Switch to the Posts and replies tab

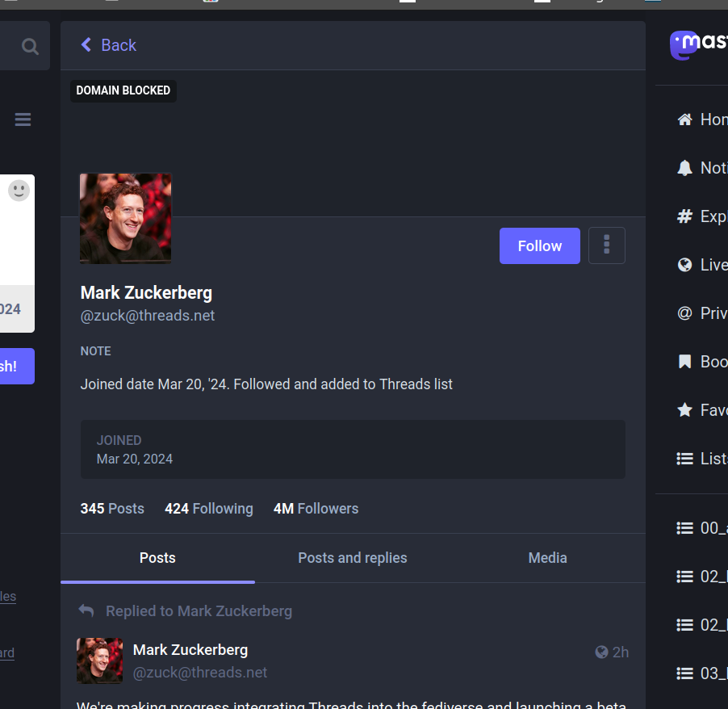click(x=353, y=557)
